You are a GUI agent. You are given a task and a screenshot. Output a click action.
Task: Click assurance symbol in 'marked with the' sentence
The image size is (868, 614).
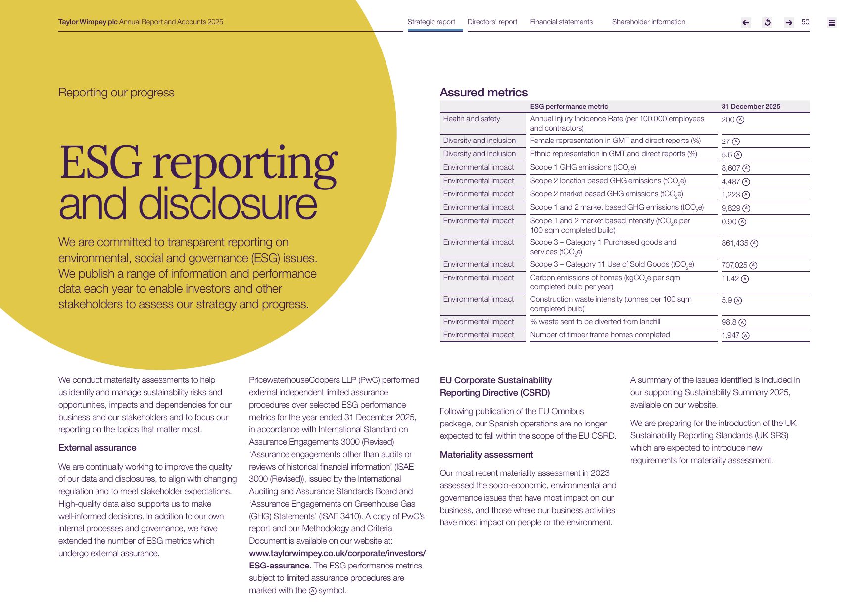[x=312, y=591]
